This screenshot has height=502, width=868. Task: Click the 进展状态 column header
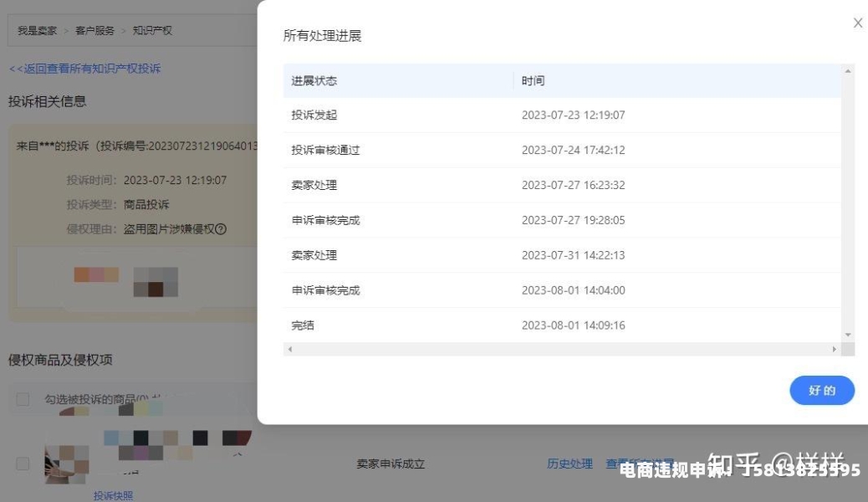tap(314, 81)
